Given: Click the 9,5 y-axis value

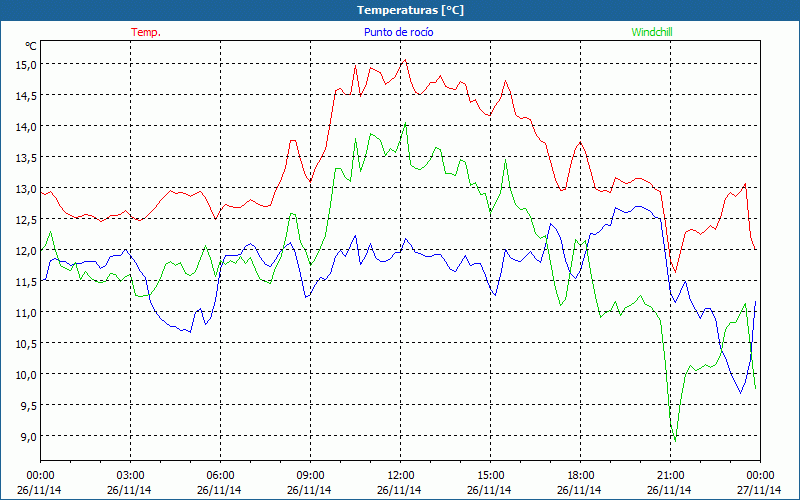Looking at the screenshot, I should pyautogui.click(x=28, y=405).
